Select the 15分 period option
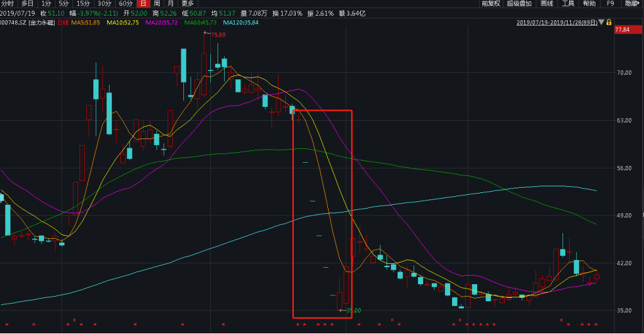Screen dimensions: 644x334 tap(83, 4)
